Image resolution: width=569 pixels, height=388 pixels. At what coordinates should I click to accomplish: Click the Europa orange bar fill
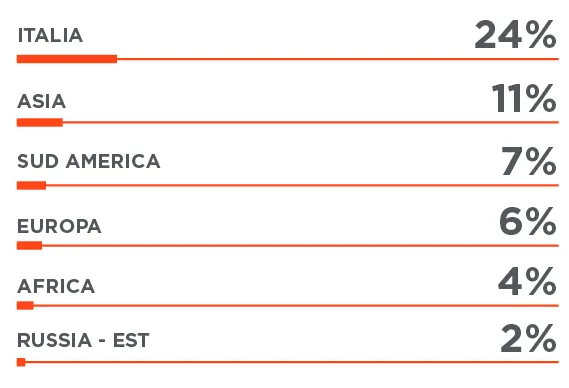tap(29, 246)
